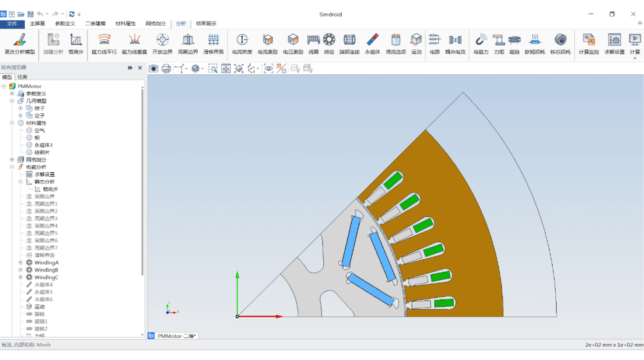Click 运动 motion ribbon icon

tap(416, 44)
